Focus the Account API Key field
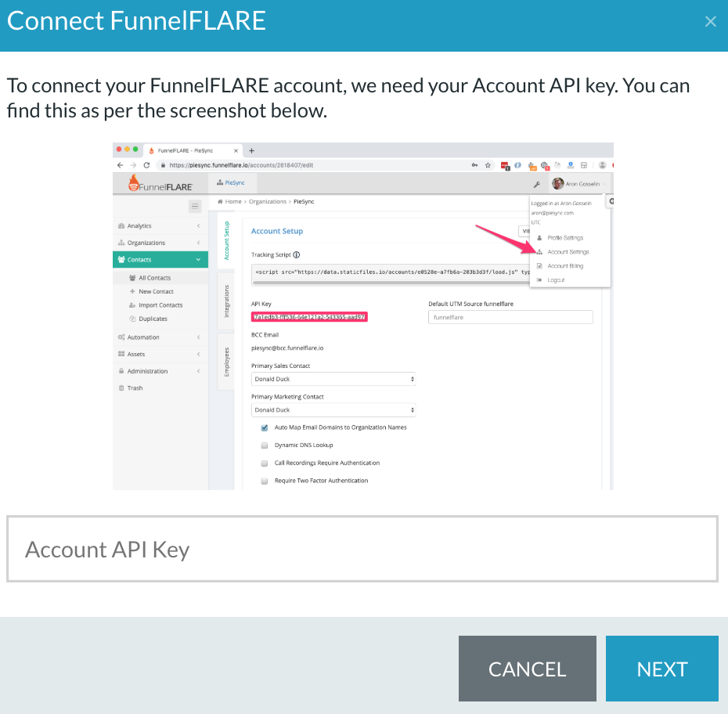Viewport: 728px width, 714px height. (362, 549)
